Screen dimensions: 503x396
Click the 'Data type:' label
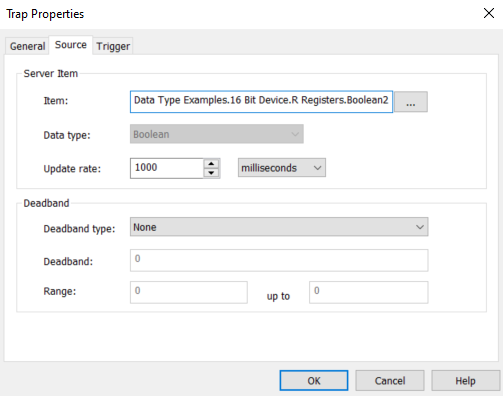pos(67,135)
